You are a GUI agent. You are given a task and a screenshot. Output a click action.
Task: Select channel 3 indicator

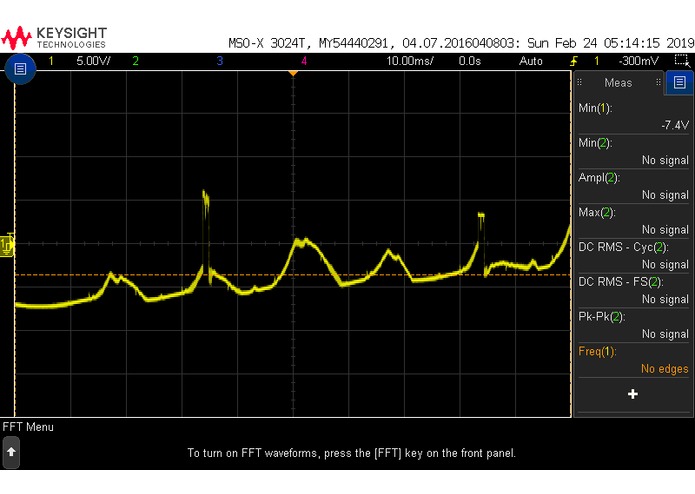[219, 61]
